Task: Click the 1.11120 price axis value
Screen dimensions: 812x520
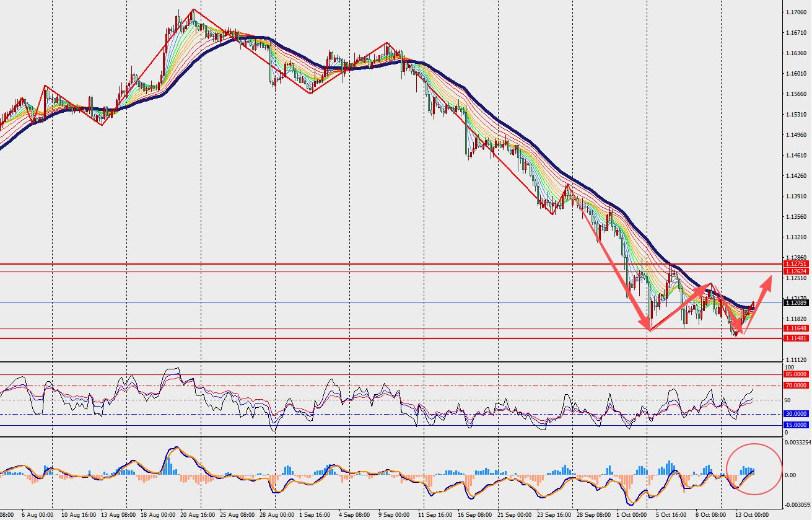Action: 797,359
